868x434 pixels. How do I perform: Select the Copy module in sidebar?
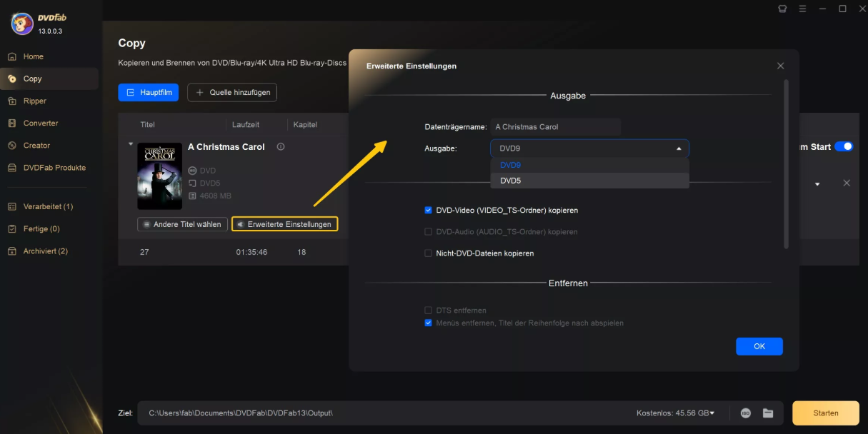point(49,79)
